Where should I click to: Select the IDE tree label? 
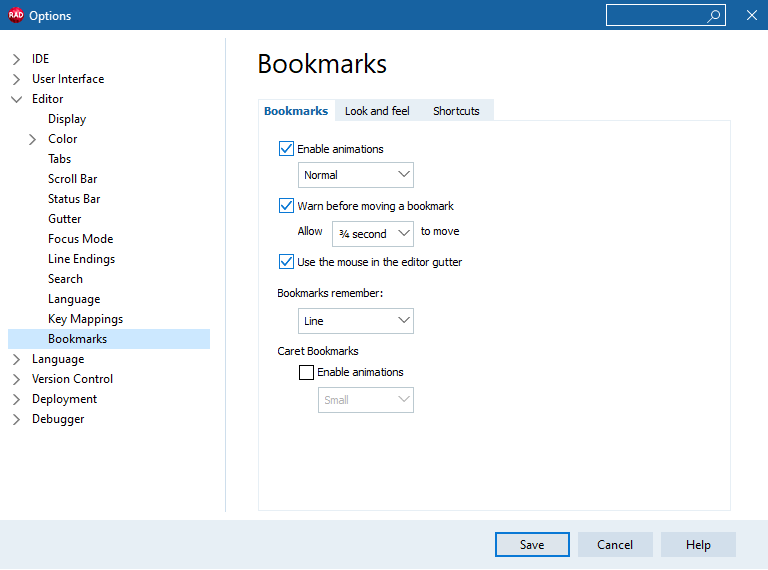tap(40, 59)
